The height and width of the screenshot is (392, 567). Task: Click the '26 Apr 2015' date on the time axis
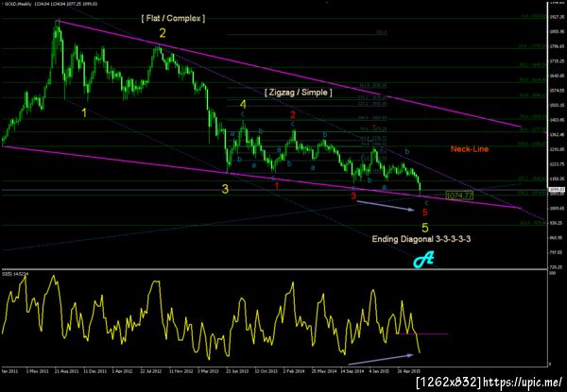coord(408,371)
